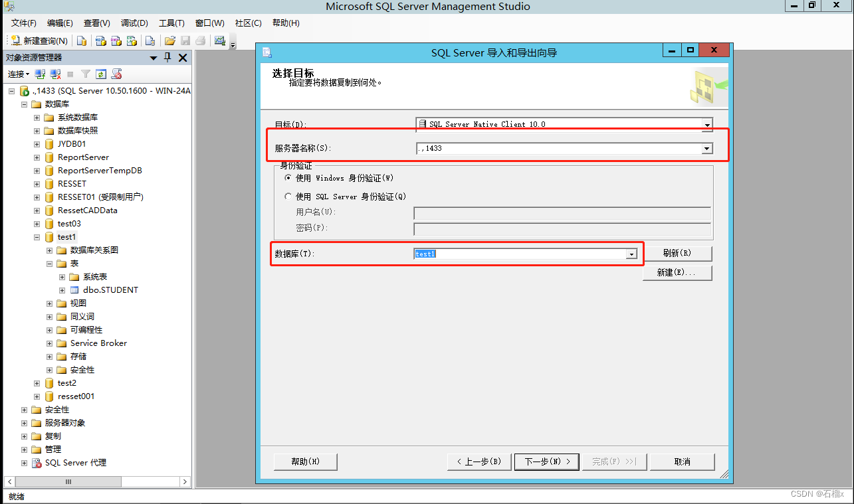Open the 查看(V) menu
The height and width of the screenshot is (504, 854).
(97, 23)
